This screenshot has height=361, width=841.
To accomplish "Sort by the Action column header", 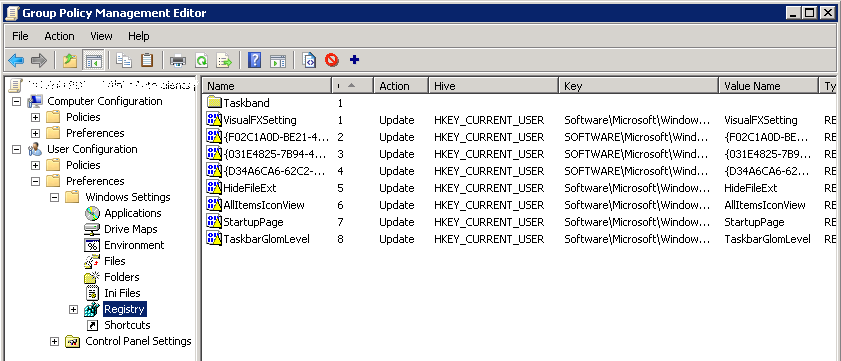I will click(x=401, y=86).
